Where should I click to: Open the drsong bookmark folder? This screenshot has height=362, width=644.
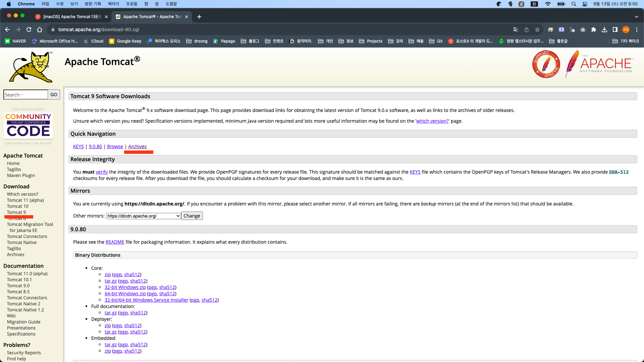click(x=197, y=41)
